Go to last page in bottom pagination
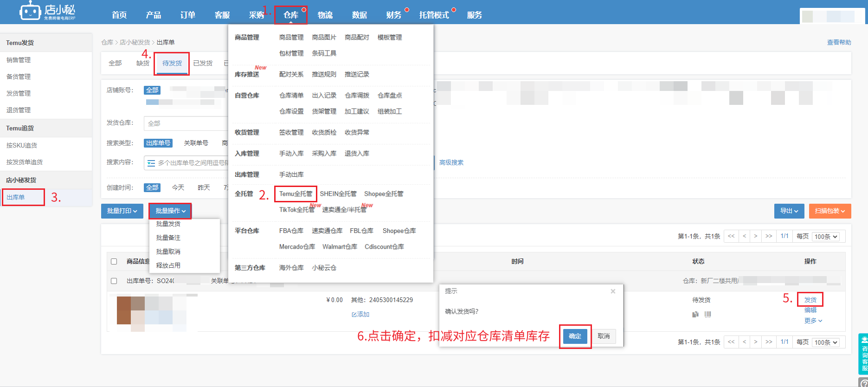Image resolution: width=868 pixels, height=387 pixels. 769,342
